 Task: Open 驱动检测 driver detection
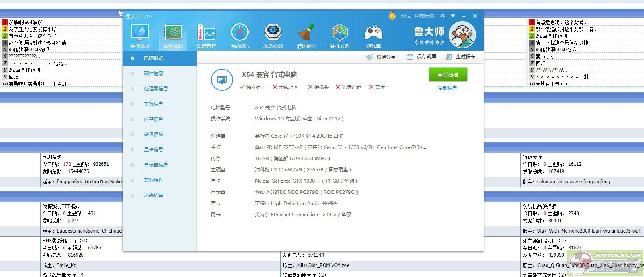coord(273,36)
